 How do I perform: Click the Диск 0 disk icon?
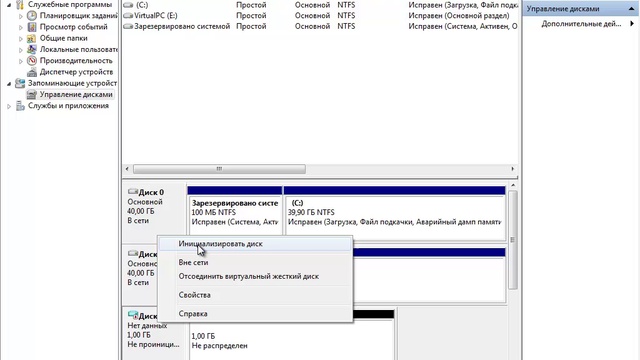click(x=133, y=191)
